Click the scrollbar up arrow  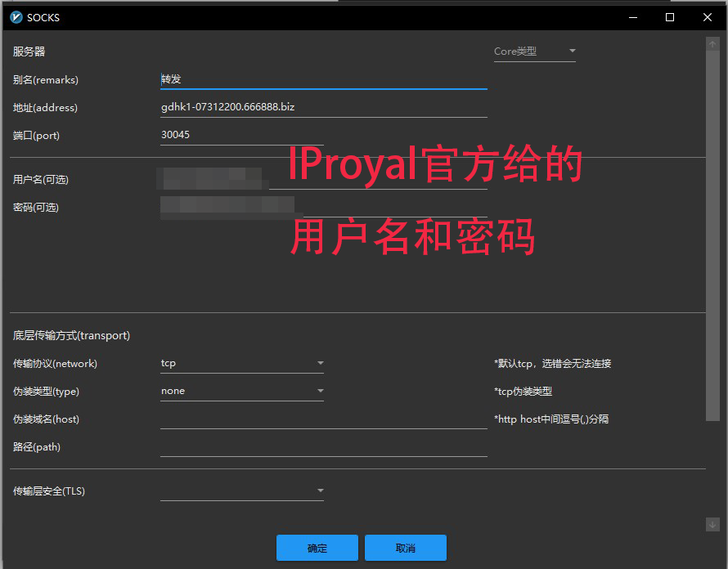pyautogui.click(x=712, y=44)
